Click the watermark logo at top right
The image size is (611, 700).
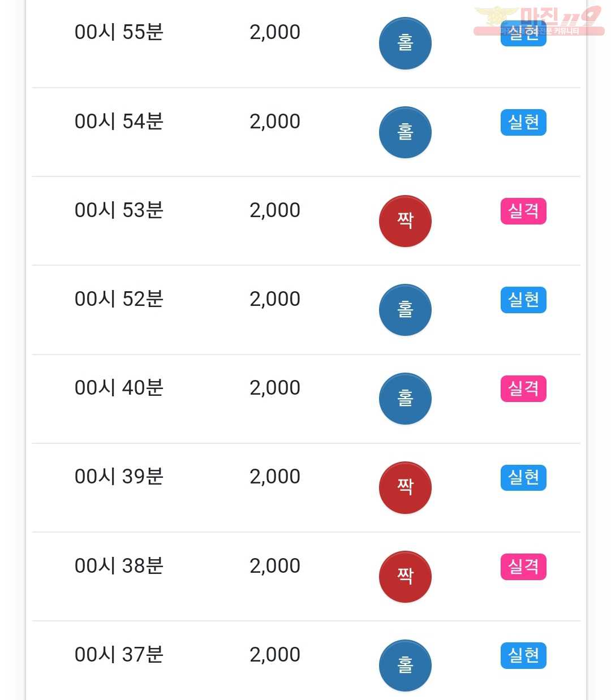coord(539,21)
